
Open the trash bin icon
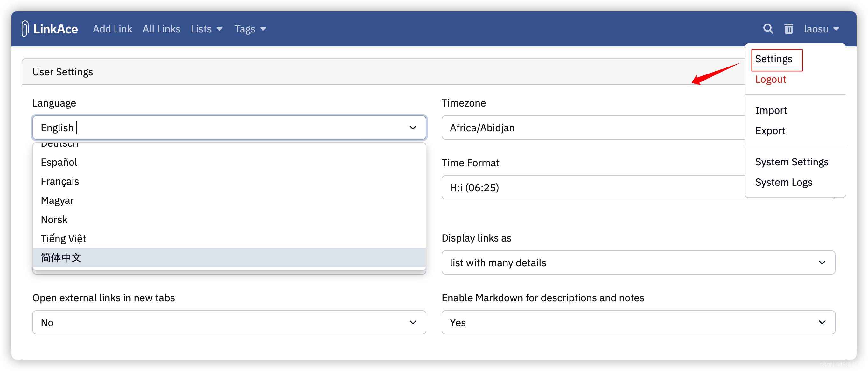click(788, 29)
